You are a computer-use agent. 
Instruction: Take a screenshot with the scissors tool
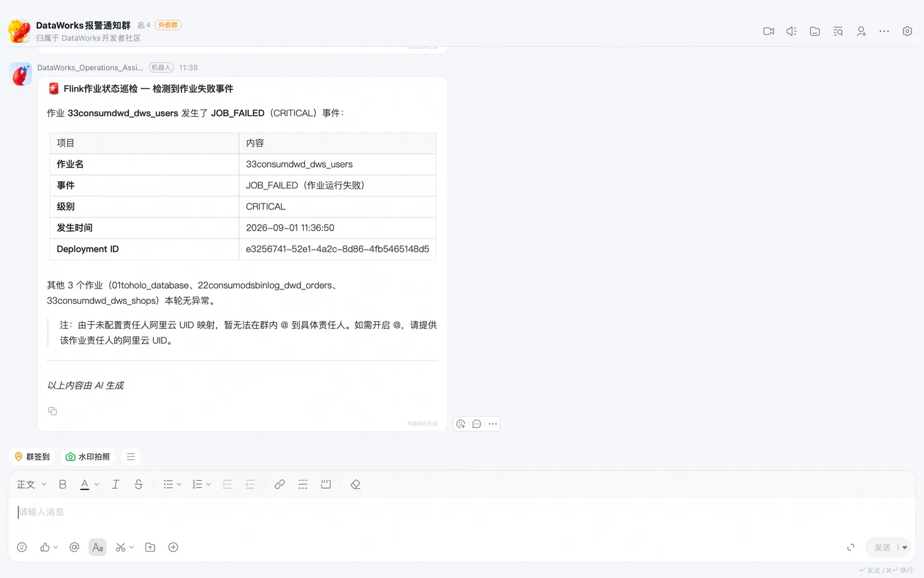pyautogui.click(x=120, y=547)
